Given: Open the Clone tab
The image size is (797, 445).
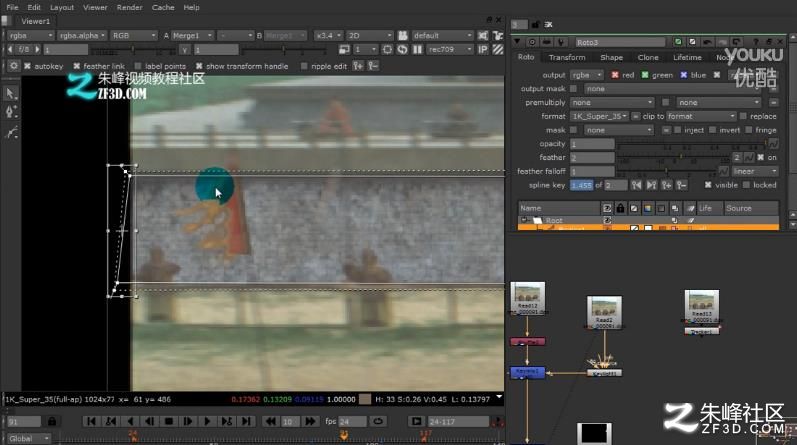Looking at the screenshot, I should [648, 57].
